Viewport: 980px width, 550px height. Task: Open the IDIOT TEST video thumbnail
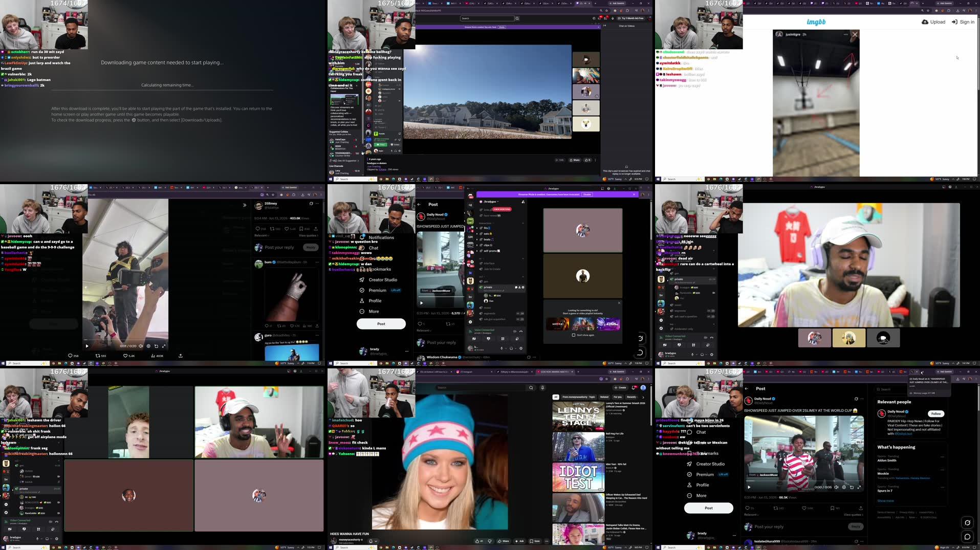pyautogui.click(x=578, y=477)
